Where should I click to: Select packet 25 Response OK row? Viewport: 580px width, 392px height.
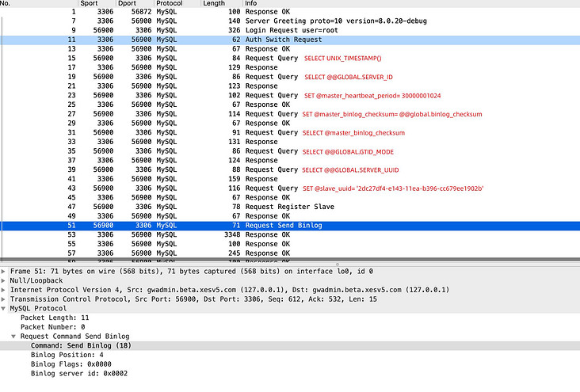click(x=290, y=105)
